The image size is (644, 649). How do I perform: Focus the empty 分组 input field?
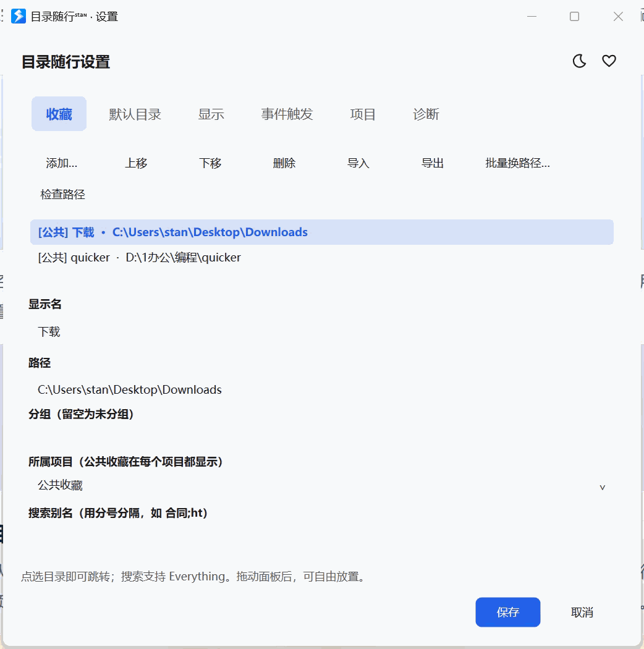point(321,436)
